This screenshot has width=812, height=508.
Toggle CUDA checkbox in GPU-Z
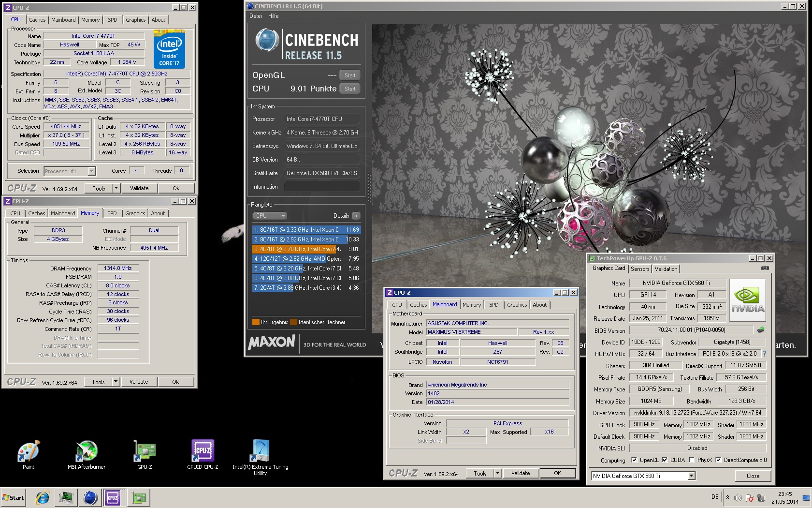click(x=665, y=460)
